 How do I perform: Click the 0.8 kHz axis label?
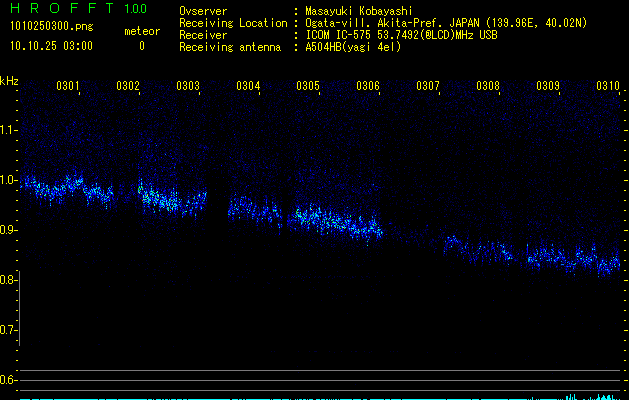coord(8,280)
